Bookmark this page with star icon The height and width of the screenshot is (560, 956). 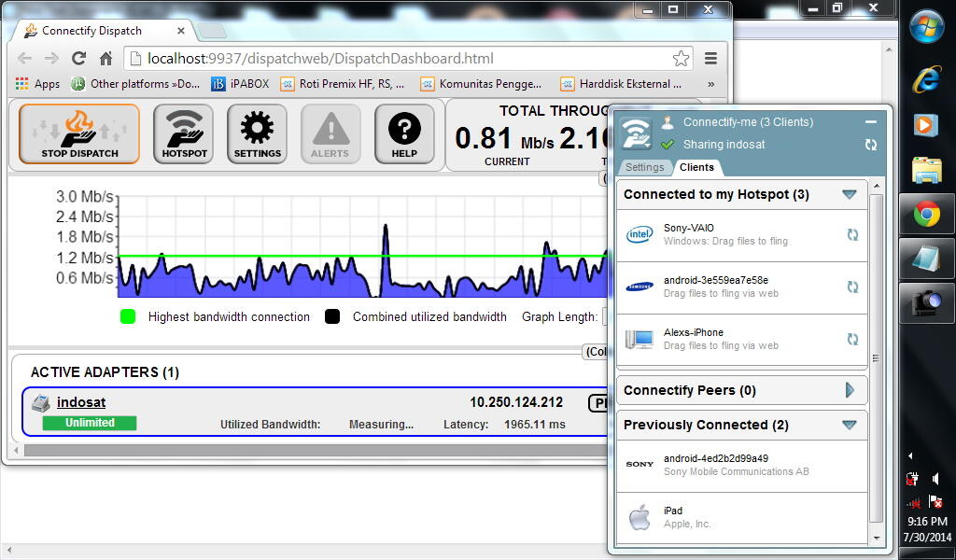point(682,58)
